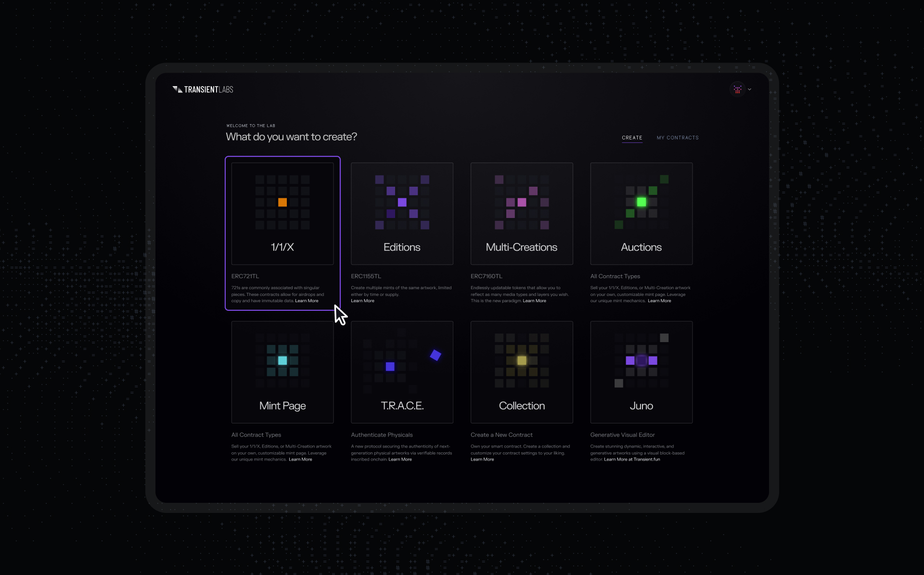
Task: Click Learn More under Authenticate Physicals
Action: coord(400,460)
